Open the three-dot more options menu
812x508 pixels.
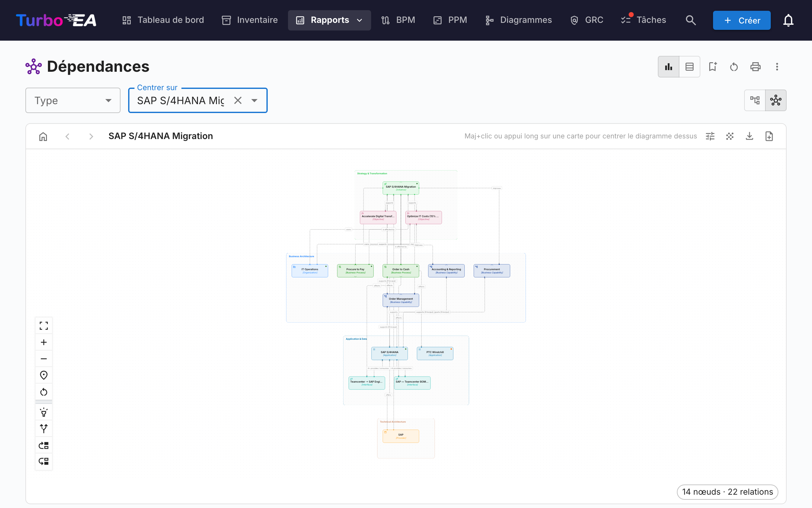pyautogui.click(x=777, y=67)
